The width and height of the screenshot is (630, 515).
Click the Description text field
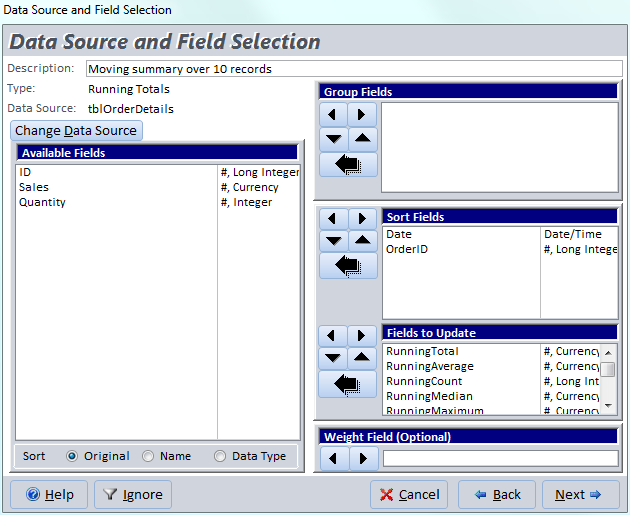point(354,69)
